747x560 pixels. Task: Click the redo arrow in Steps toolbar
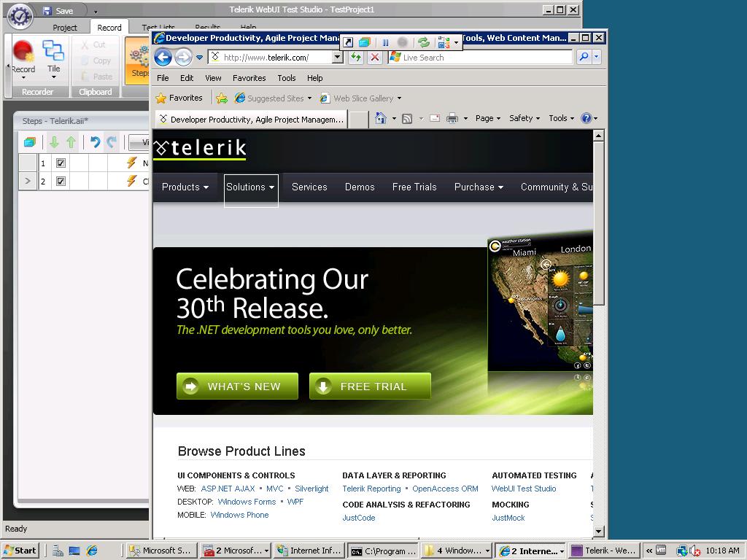click(x=112, y=142)
